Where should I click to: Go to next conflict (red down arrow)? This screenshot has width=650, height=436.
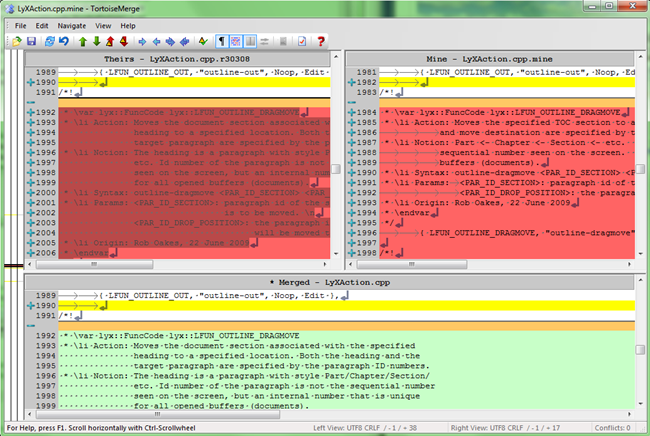124,41
